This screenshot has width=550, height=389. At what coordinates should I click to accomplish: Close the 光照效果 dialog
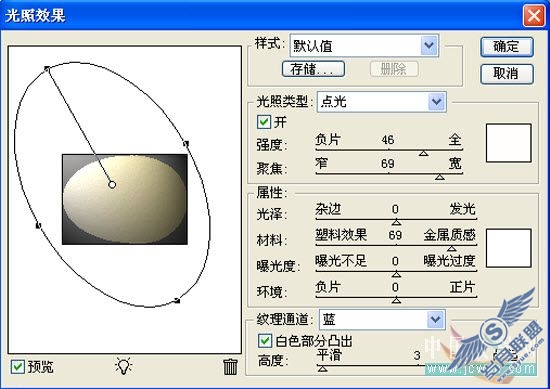534,16
